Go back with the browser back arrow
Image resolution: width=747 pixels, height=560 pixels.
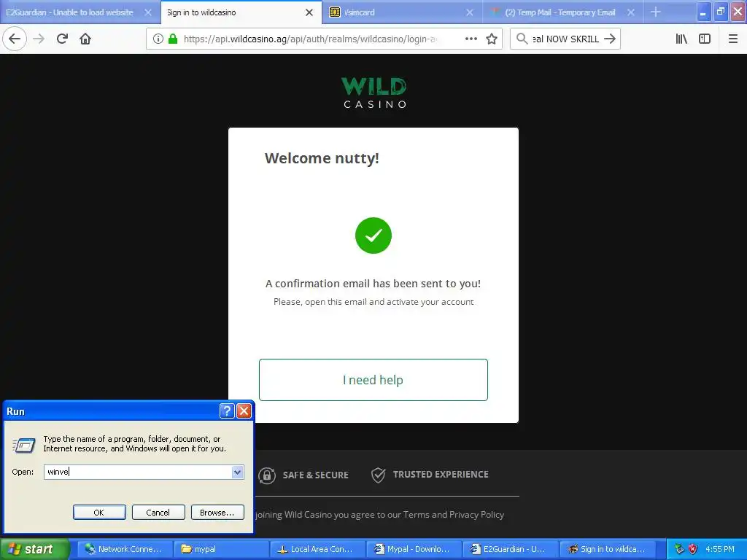(15, 39)
